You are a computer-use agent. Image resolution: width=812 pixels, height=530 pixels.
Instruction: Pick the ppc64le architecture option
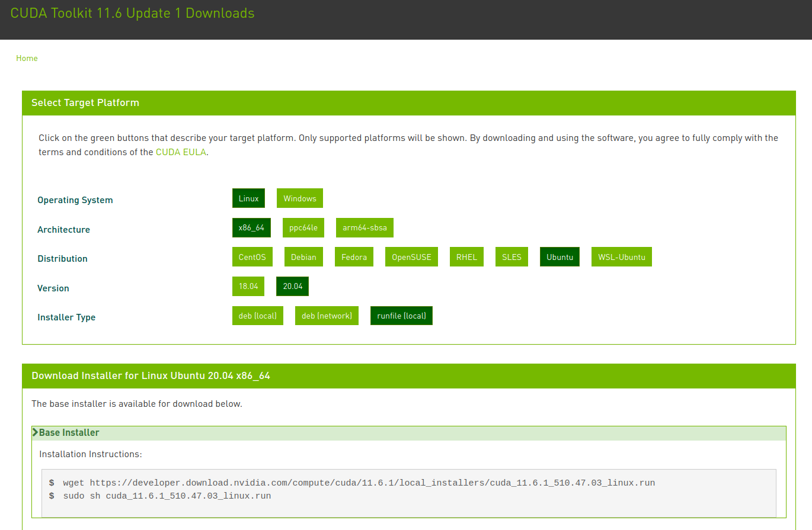pos(303,227)
